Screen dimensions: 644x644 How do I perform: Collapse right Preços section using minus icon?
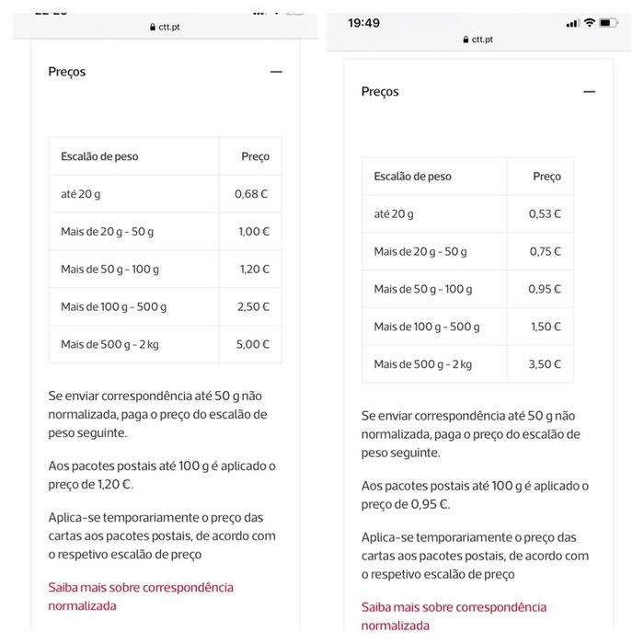590,92
